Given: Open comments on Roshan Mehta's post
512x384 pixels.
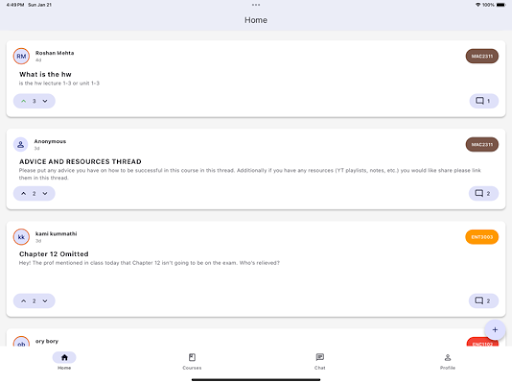Looking at the screenshot, I should 484,101.
